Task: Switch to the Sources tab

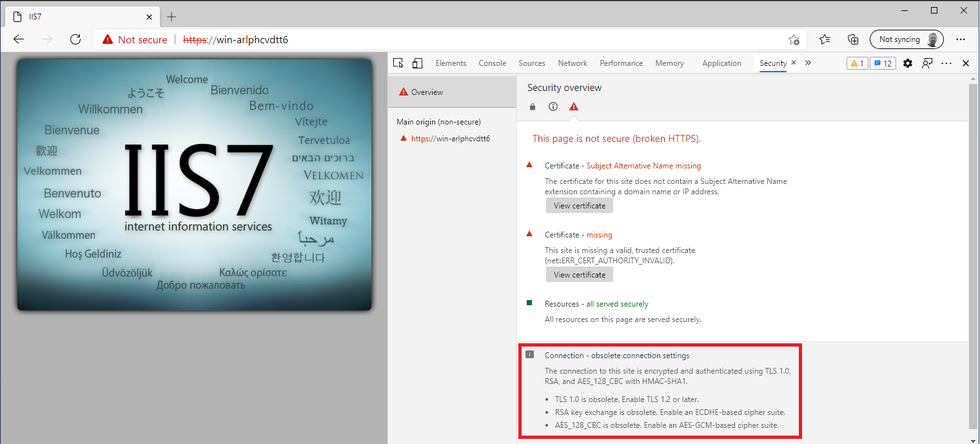Action: (x=532, y=63)
